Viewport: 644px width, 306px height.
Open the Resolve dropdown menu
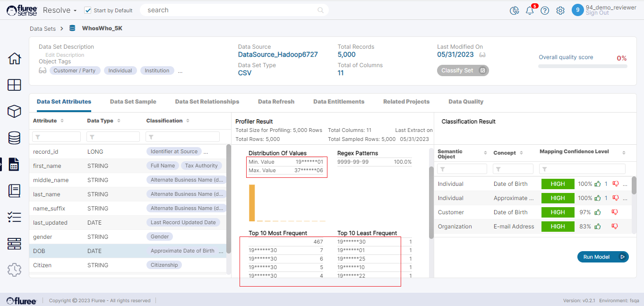tap(60, 10)
